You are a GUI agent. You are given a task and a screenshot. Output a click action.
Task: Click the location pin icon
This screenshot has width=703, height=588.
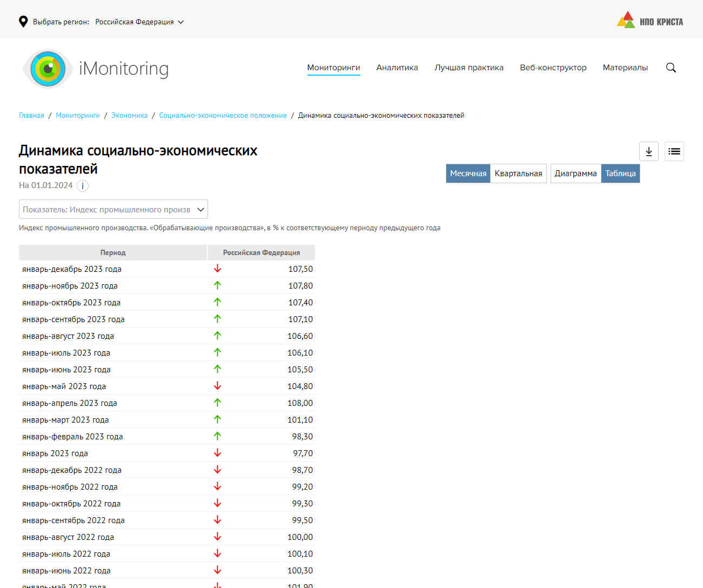pyautogui.click(x=23, y=22)
